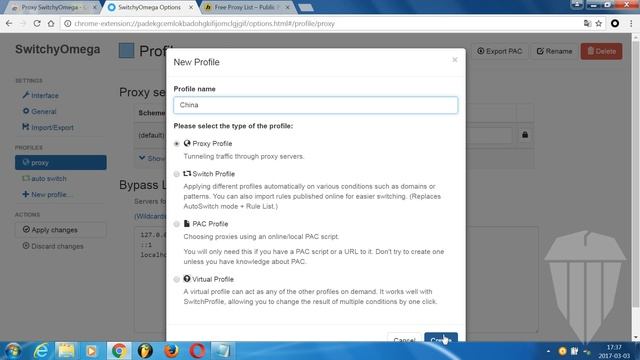Click the Virtual Profile question icon
Viewport: 640px width, 360px height.
click(x=187, y=279)
